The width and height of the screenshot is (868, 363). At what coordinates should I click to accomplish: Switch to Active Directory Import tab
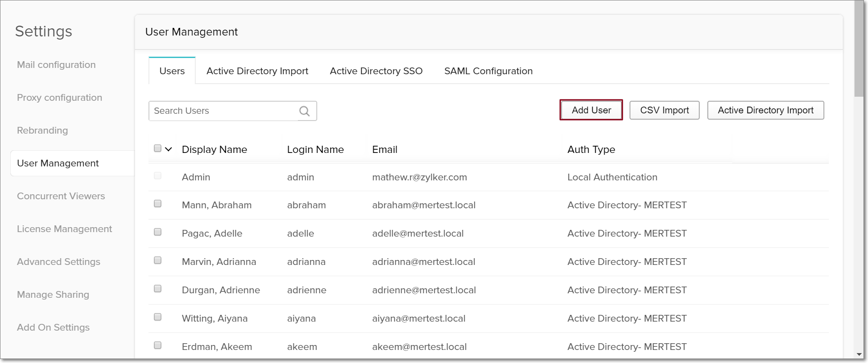(x=257, y=71)
